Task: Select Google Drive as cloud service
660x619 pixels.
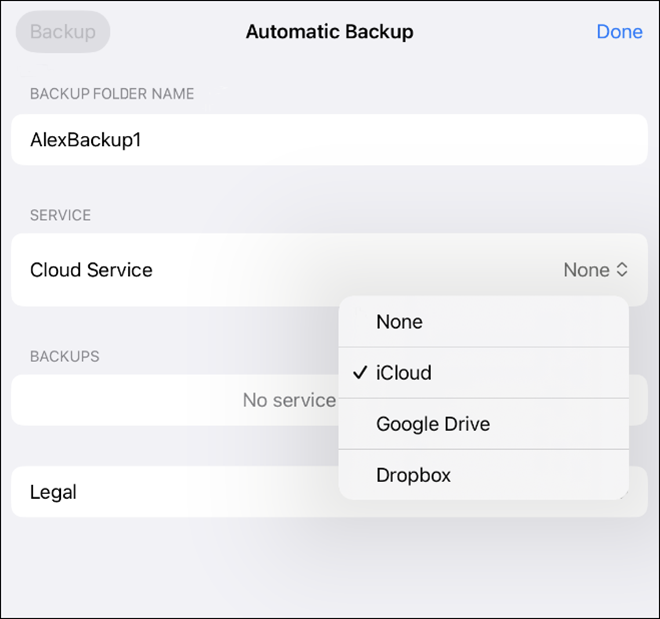Action: click(433, 424)
